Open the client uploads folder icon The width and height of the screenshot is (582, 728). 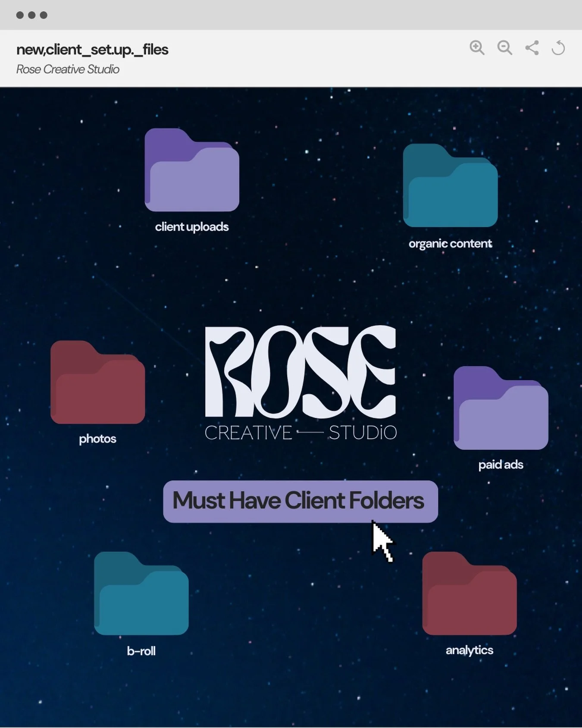pos(192,170)
